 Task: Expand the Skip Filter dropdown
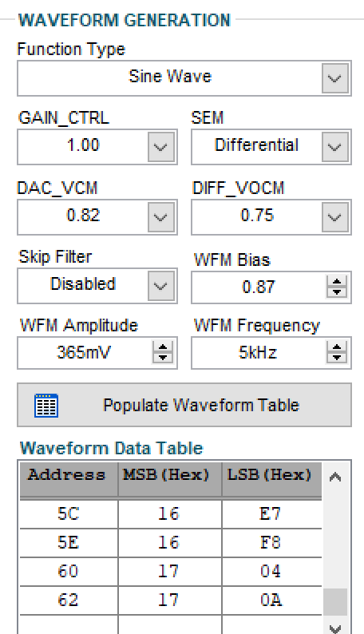click(x=160, y=286)
